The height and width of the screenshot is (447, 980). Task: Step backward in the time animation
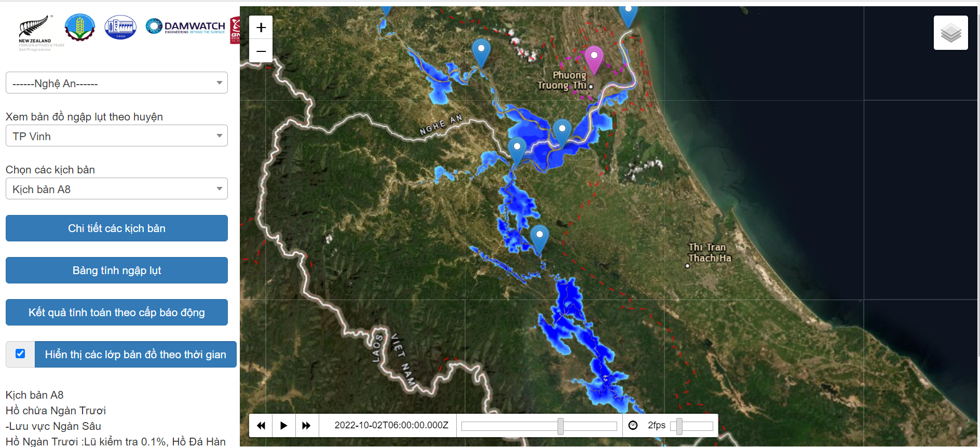261,425
